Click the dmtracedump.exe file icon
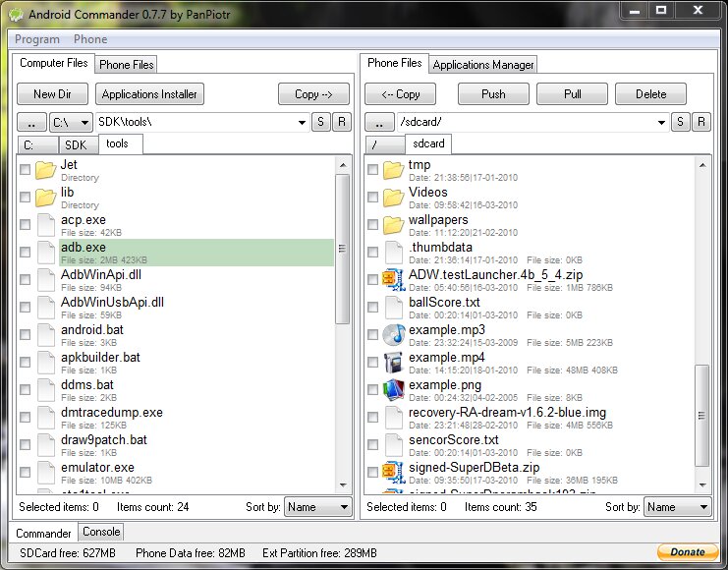728x570 pixels. point(46,417)
